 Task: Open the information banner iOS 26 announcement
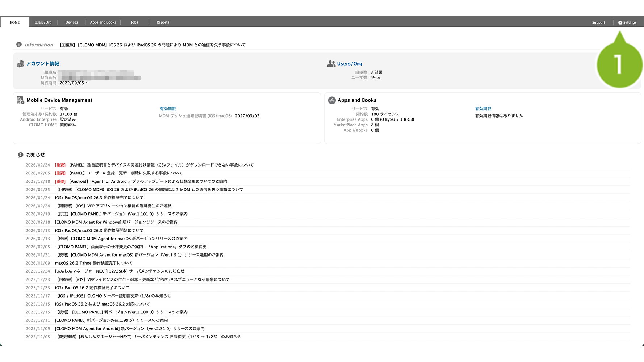click(x=152, y=45)
